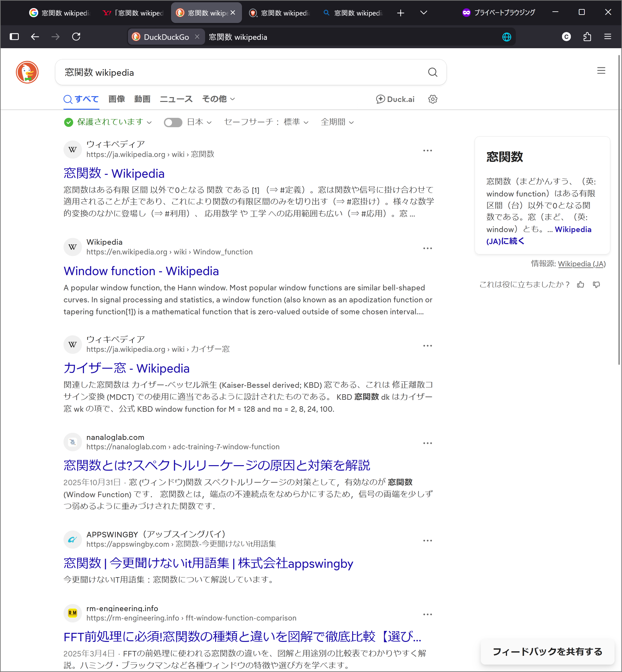Open the 窓関数 - Wikipedia result link
Viewport: 622px width, 672px height.
click(x=114, y=174)
